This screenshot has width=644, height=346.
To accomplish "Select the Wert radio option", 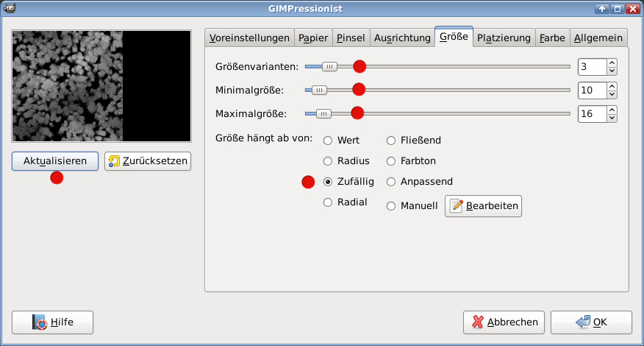I will tap(328, 141).
